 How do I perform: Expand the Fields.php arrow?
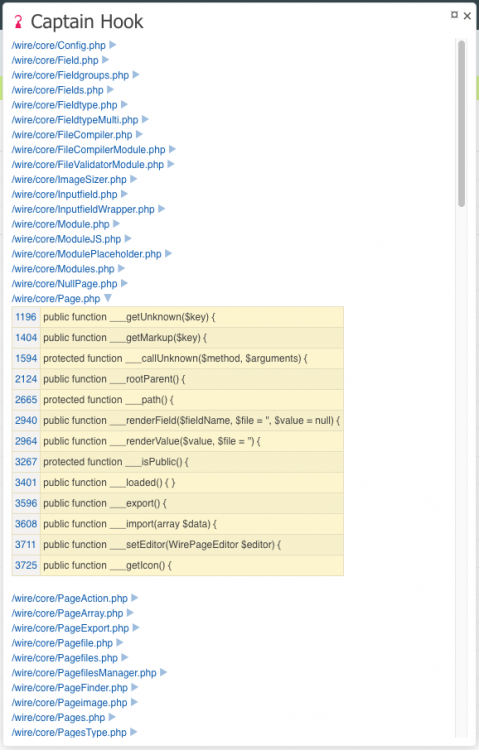click(x=110, y=89)
